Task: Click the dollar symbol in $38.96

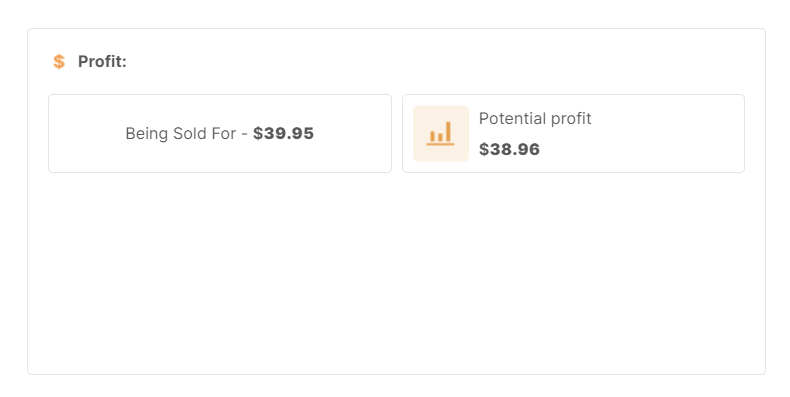Action: (x=484, y=149)
